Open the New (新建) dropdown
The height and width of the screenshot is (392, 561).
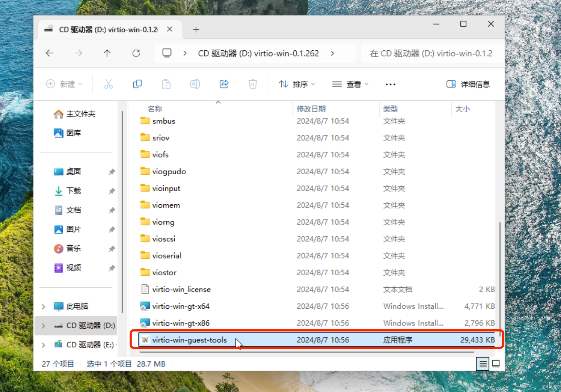(x=64, y=84)
